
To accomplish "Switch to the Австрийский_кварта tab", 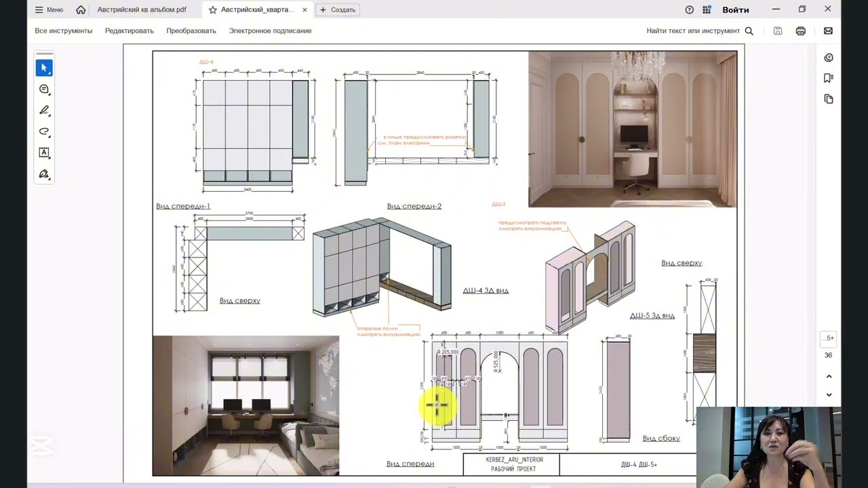I will [258, 9].
